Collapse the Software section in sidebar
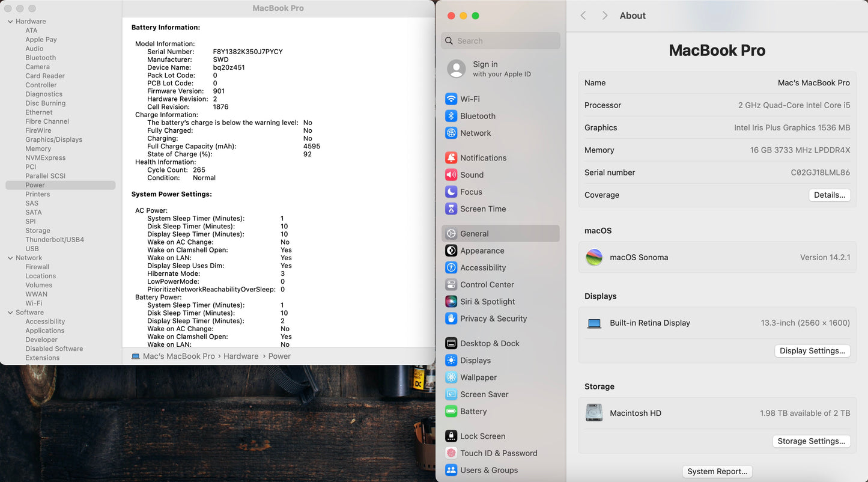868x482 pixels. [10, 313]
